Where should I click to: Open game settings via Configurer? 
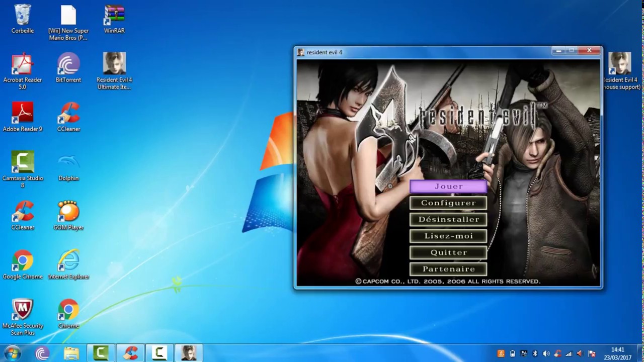(x=448, y=203)
